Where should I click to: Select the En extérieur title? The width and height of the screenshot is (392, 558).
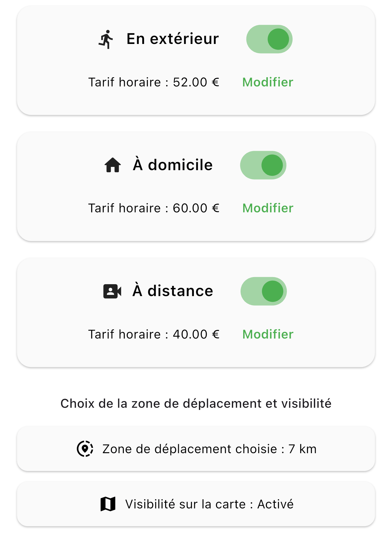173,39
